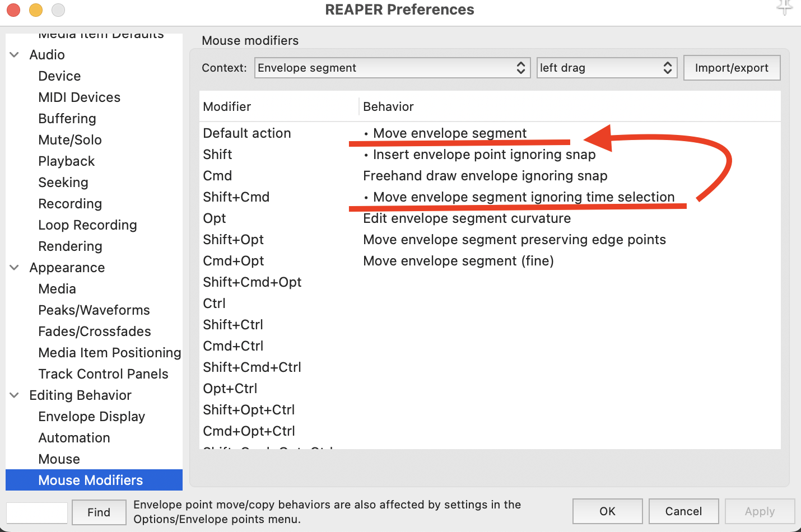
Task: Select MIDI Devices in the sidebar
Action: 79,97
